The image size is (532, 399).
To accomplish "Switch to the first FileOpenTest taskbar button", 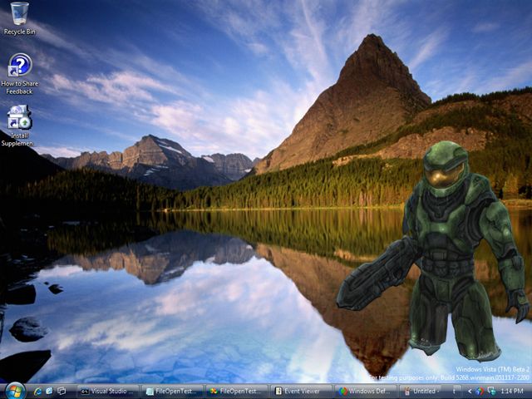I will click(x=172, y=392).
